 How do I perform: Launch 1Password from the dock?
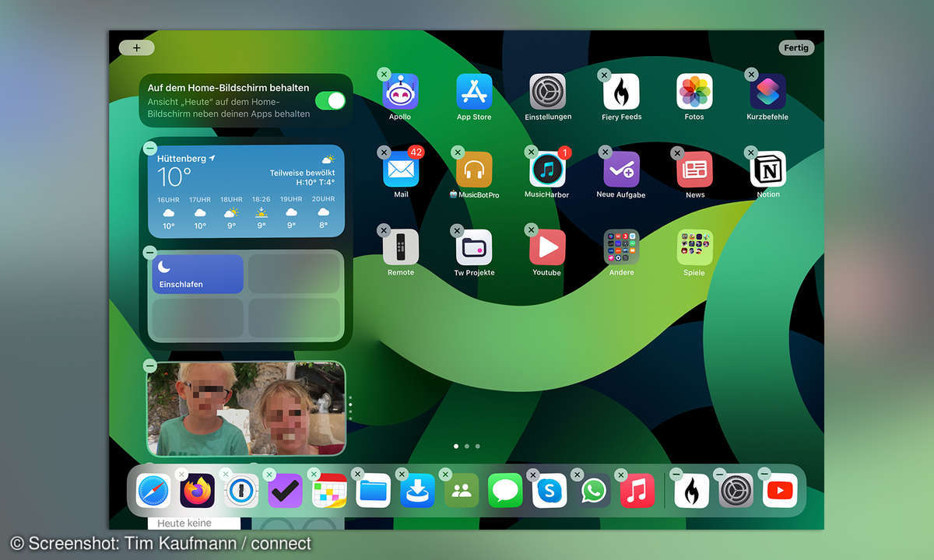241,491
